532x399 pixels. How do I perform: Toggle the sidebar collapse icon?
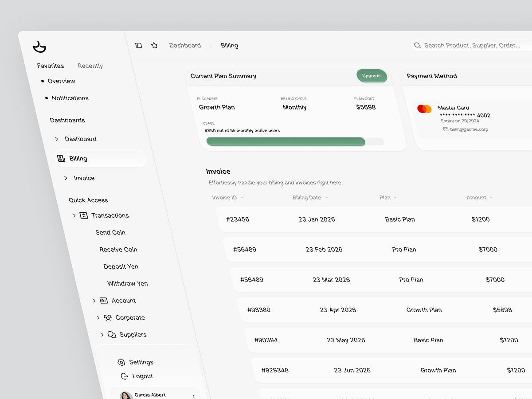pos(139,45)
